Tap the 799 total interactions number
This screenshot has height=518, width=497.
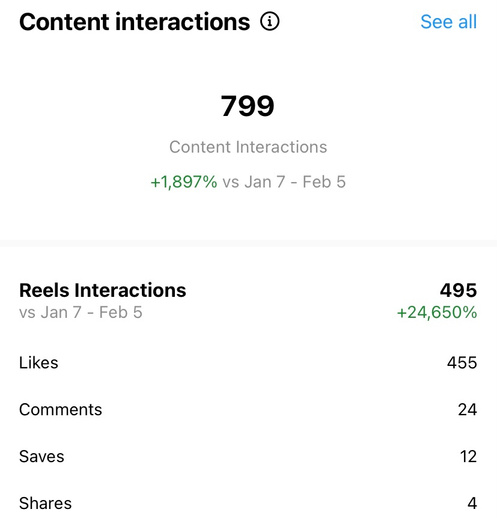247,106
